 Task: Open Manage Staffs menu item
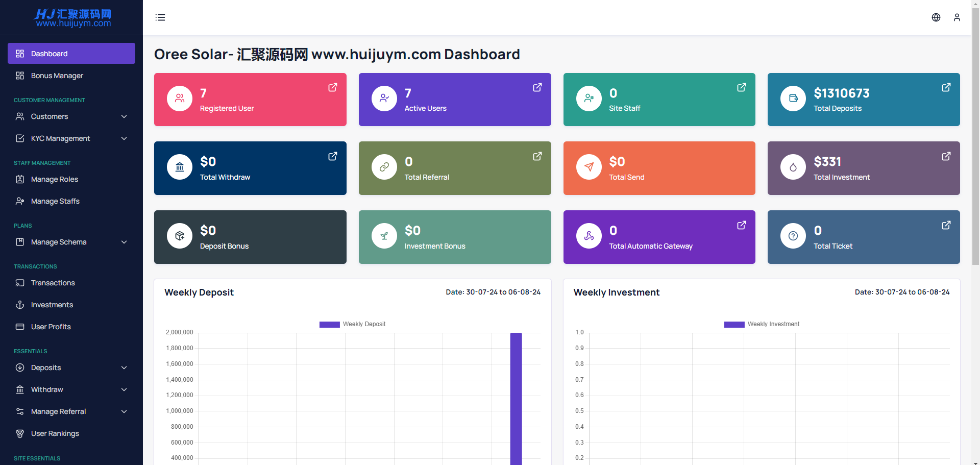tap(71, 201)
